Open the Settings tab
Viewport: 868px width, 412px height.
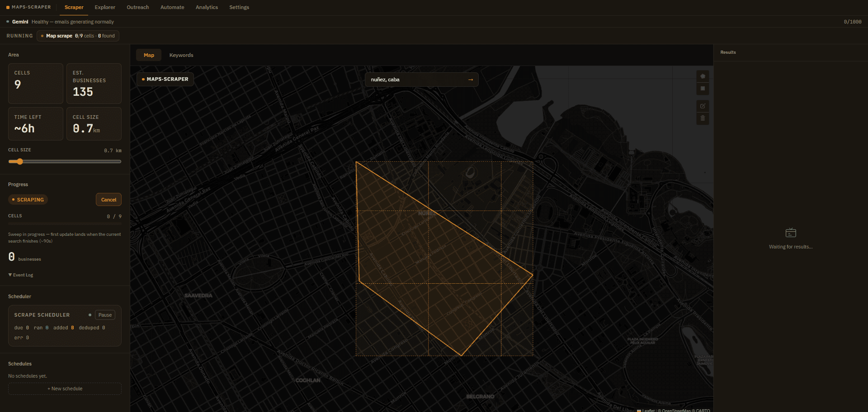[x=239, y=7]
